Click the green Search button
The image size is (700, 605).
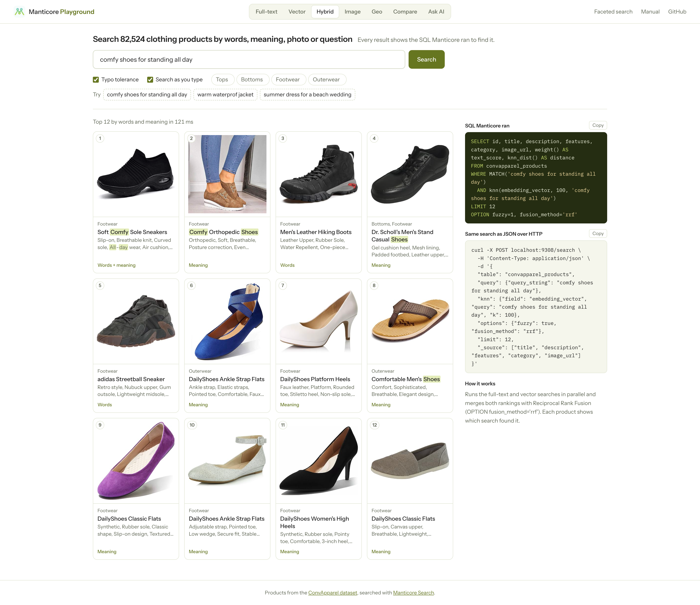[x=426, y=59]
